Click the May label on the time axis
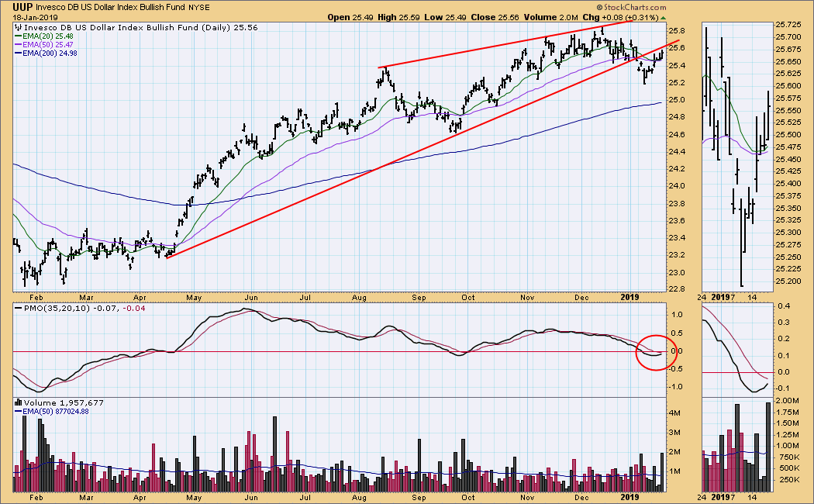814x504 pixels. pyautogui.click(x=194, y=296)
